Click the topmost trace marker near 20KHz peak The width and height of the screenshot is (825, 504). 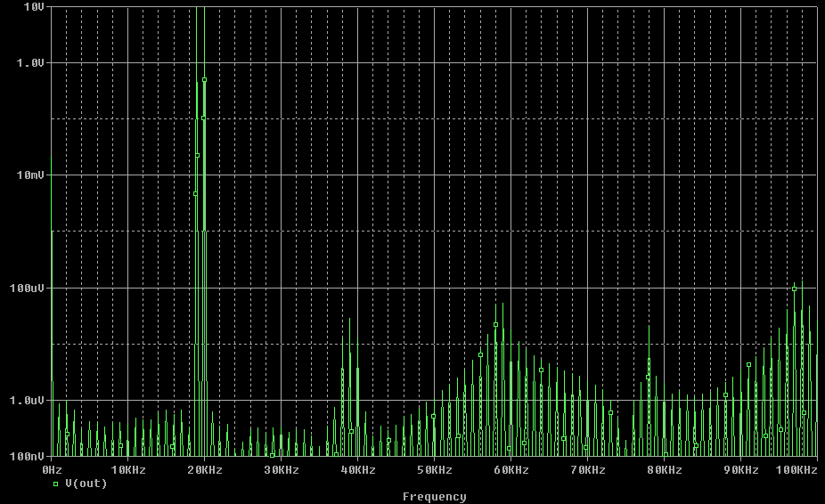coord(205,80)
